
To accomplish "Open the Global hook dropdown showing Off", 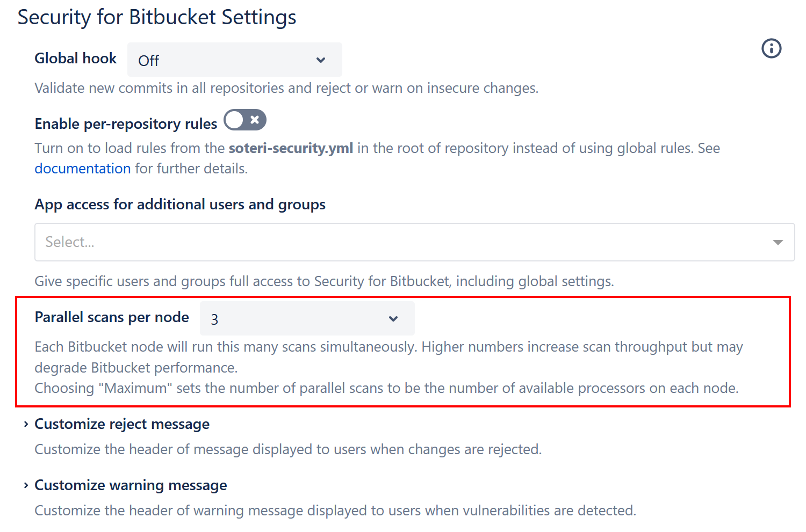I will pyautogui.click(x=234, y=60).
